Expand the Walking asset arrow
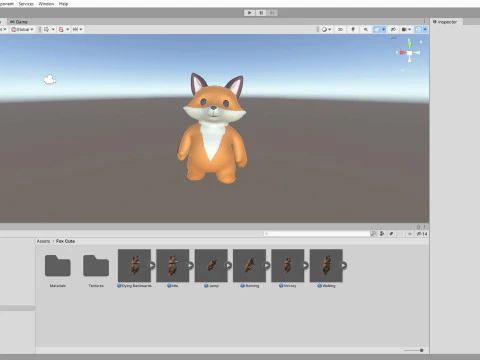The image size is (480, 360). point(344,265)
